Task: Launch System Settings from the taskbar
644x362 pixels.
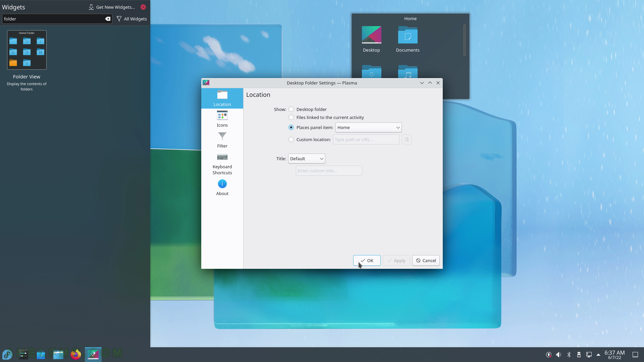Action: pos(23,354)
